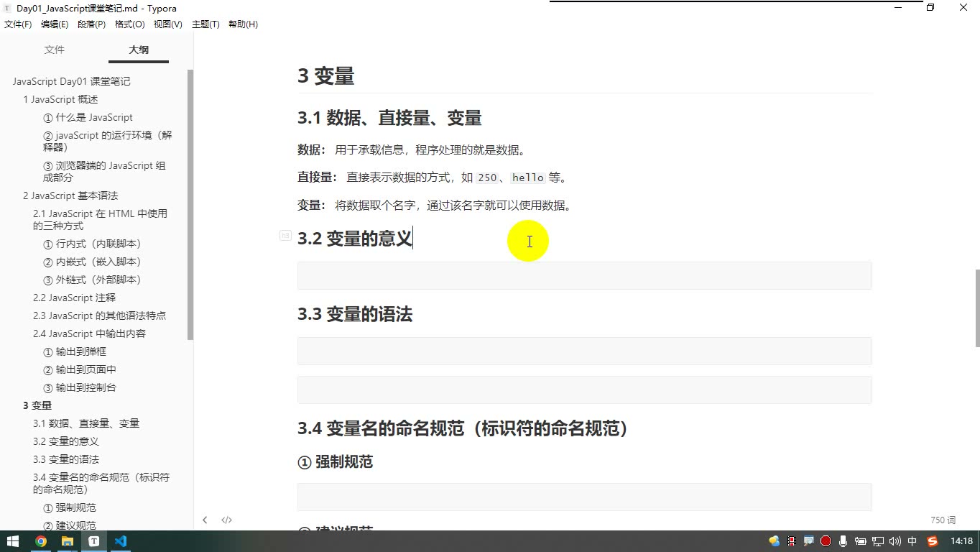Select outline item ① 强制规范
The width and height of the screenshot is (980, 552).
coord(70,507)
